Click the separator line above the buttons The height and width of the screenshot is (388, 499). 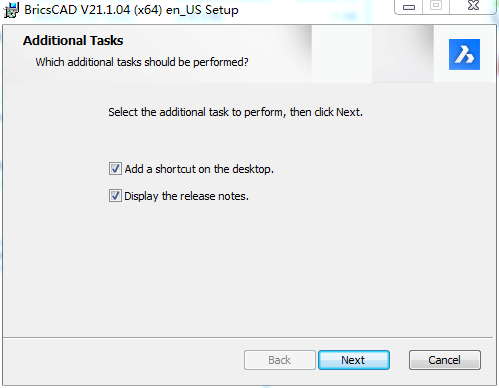(248, 338)
